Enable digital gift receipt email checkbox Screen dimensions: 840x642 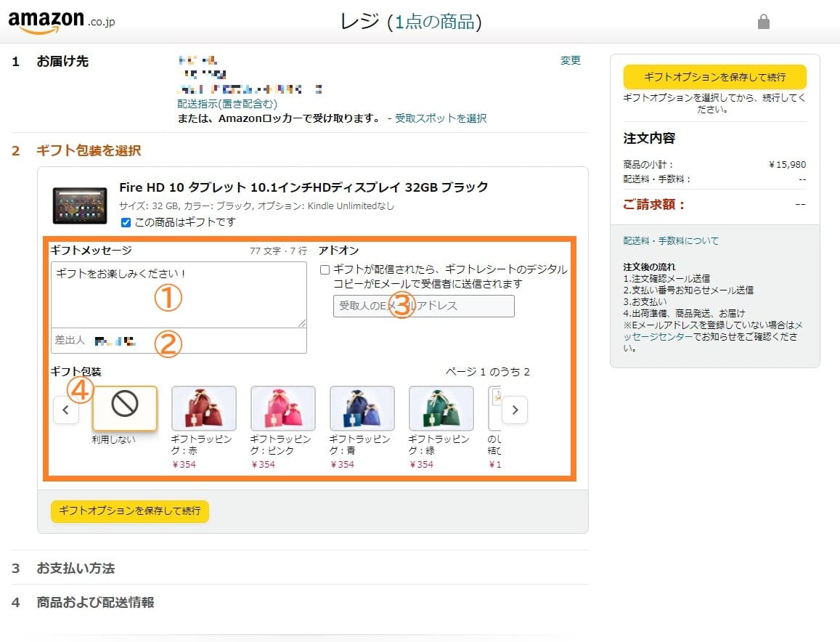325,269
